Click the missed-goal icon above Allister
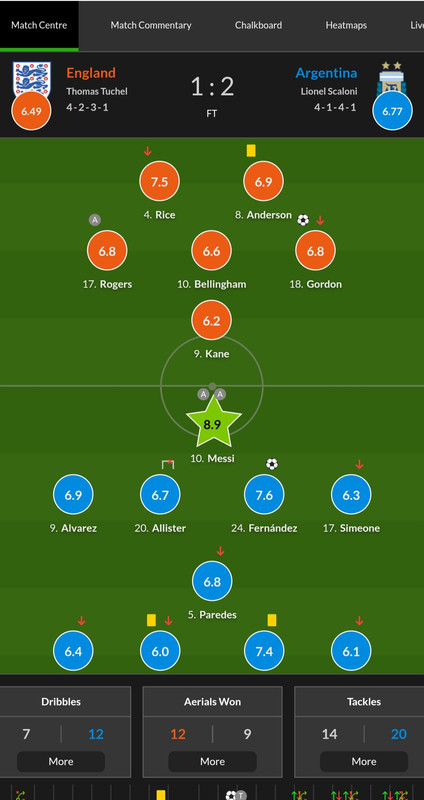 [168, 464]
